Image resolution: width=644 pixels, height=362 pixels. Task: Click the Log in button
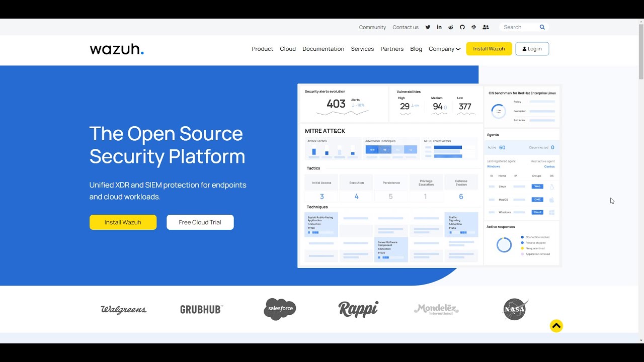pyautogui.click(x=532, y=49)
